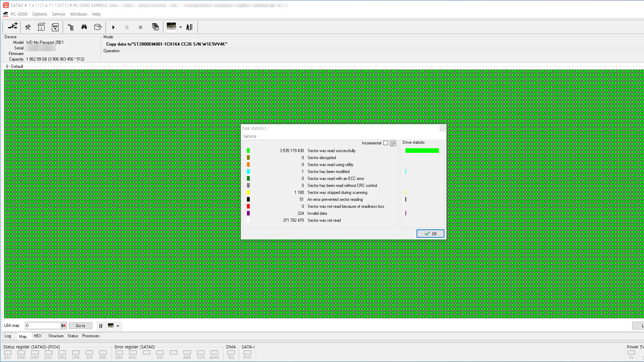Click the walking man exit icon

click(189, 27)
